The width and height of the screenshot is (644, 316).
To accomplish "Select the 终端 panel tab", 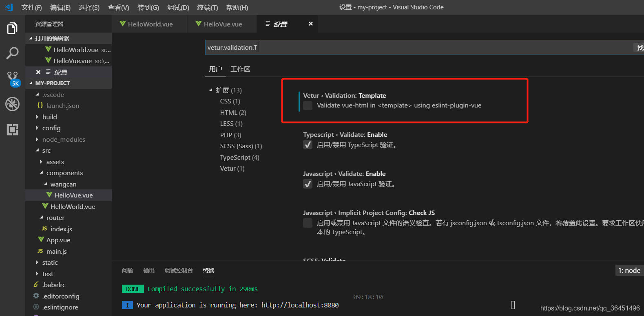I will (x=208, y=270).
